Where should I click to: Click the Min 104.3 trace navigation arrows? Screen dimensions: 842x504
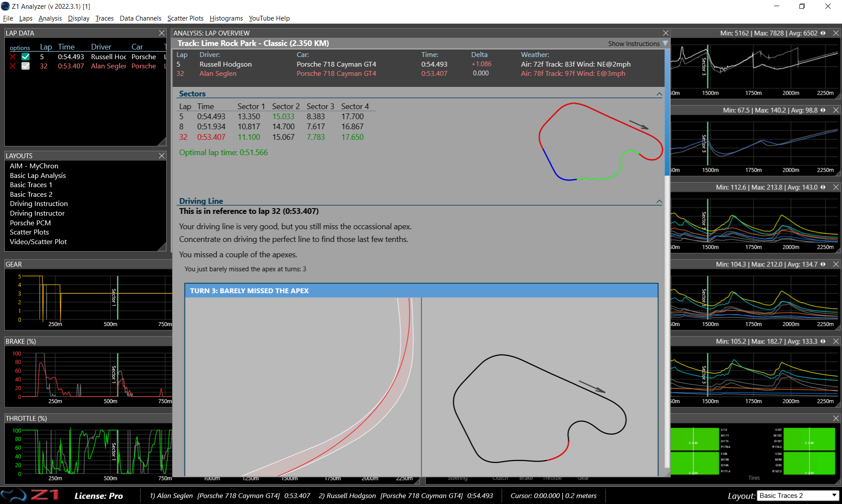pos(823,265)
